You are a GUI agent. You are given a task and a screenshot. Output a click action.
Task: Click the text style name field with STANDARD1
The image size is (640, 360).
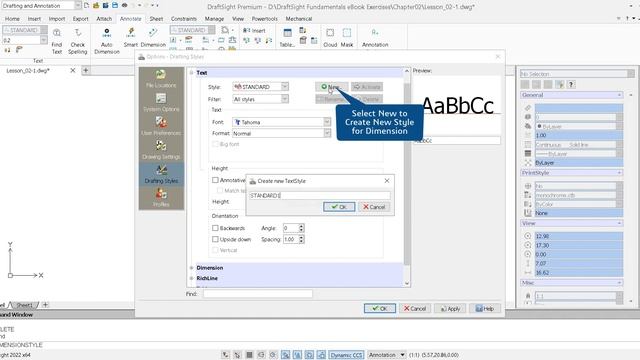pyautogui.click(x=320, y=196)
